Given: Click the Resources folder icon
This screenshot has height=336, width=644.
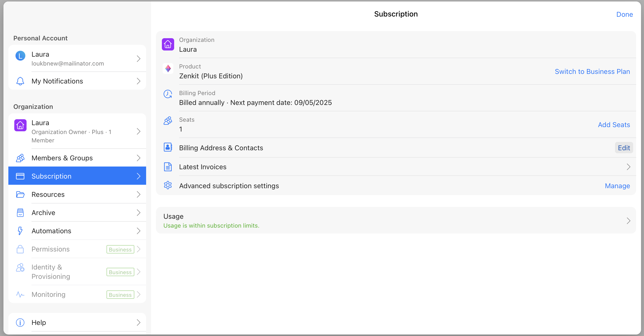Looking at the screenshot, I should click(20, 195).
